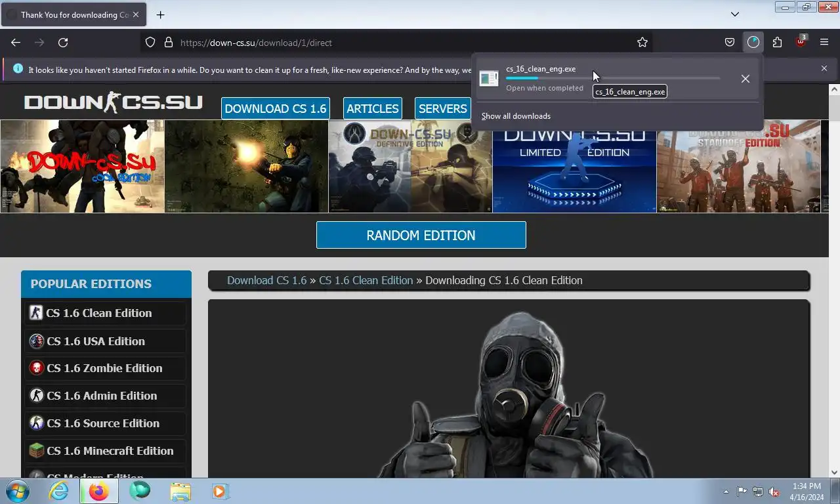Select CS 1.6 Minecraft Edition in sidebar

[106, 451]
